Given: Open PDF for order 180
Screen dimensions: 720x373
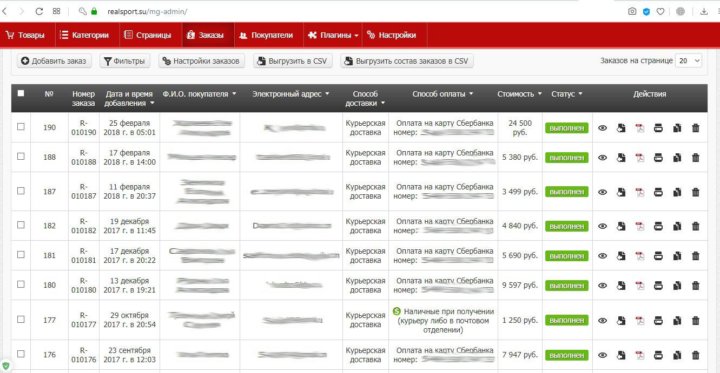Looking at the screenshot, I should (640, 286).
